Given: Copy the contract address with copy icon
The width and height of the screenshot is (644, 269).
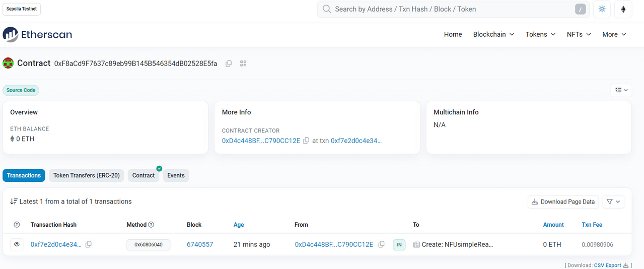Looking at the screenshot, I should point(229,63).
